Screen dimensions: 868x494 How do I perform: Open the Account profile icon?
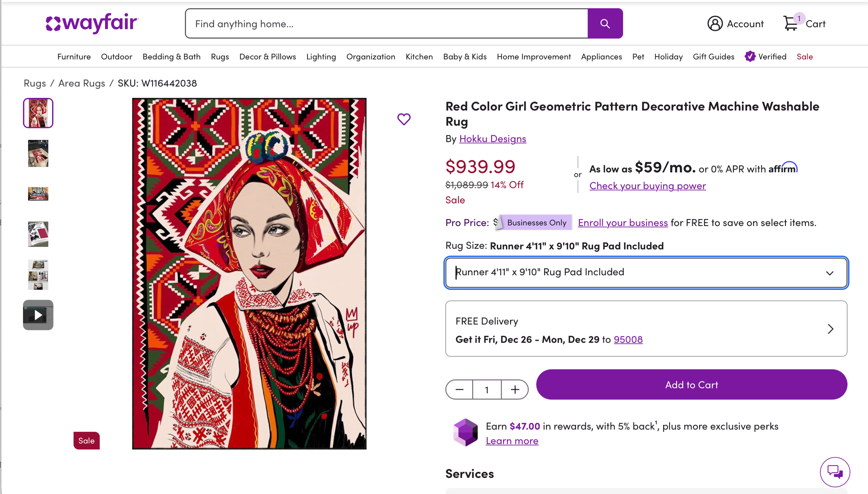715,24
